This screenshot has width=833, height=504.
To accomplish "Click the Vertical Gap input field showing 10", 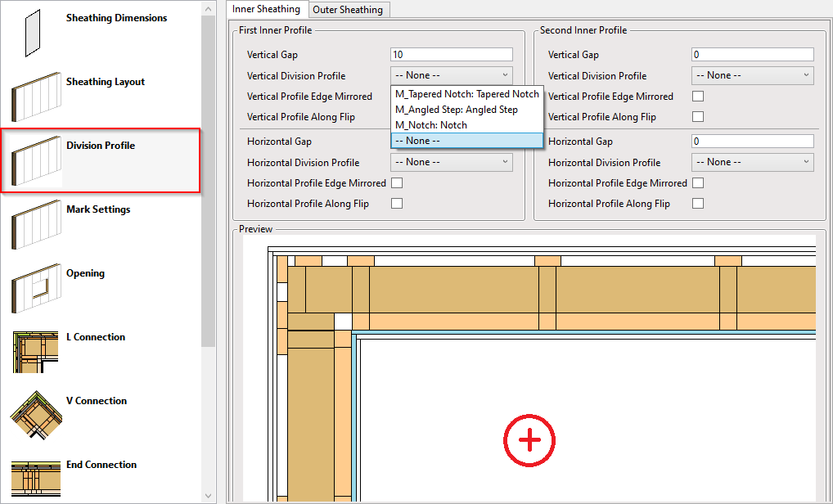I will pos(450,54).
